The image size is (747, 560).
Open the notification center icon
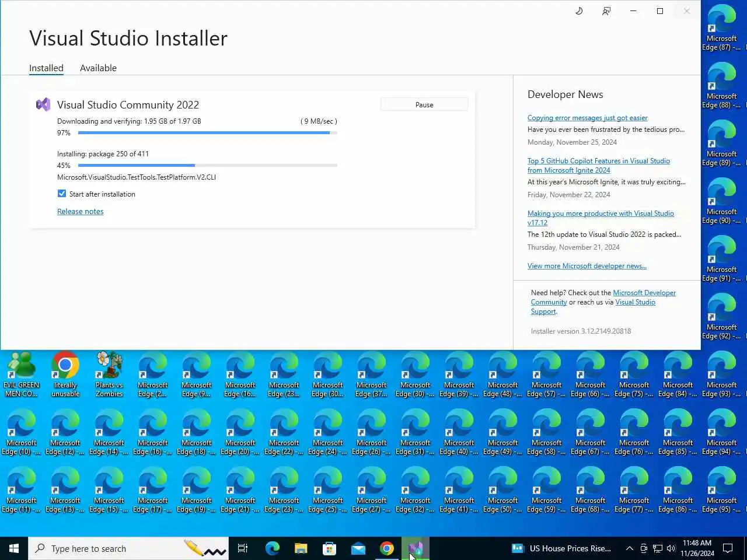coord(728,548)
